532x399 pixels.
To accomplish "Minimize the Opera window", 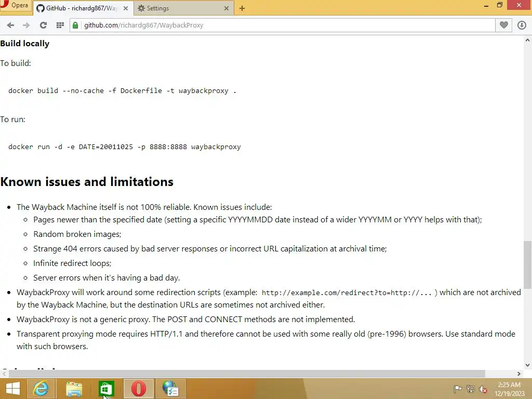I will click(x=486, y=5).
